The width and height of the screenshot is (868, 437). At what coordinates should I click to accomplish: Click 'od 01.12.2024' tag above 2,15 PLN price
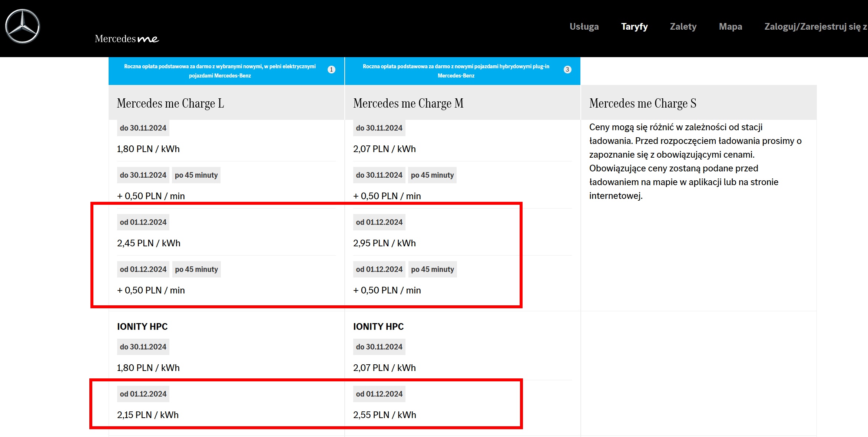pyautogui.click(x=143, y=394)
